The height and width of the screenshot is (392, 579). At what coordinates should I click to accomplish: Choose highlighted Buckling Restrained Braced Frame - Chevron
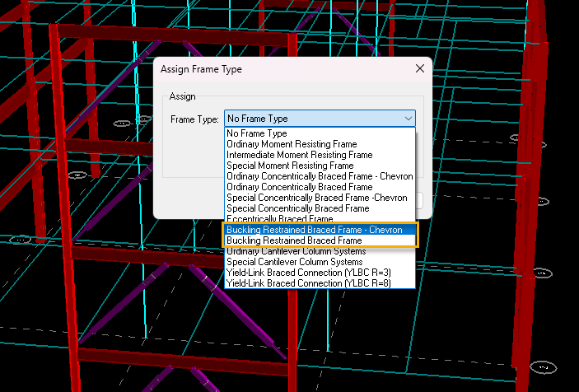315,230
